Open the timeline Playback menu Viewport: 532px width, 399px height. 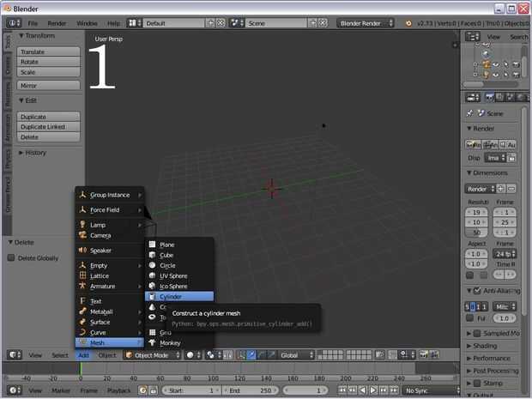coord(118,390)
